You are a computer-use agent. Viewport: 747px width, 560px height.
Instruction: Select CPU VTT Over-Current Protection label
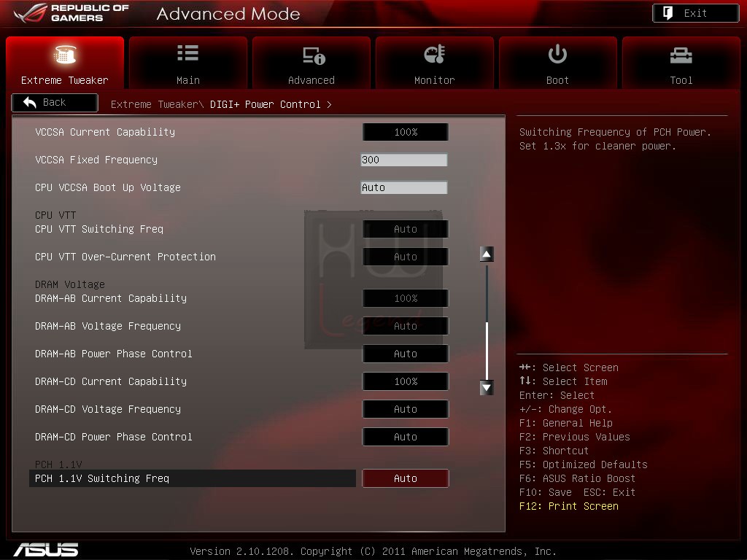(125, 257)
